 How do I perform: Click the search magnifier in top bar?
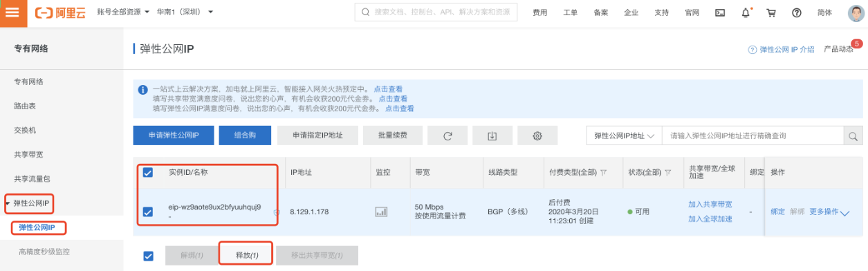tap(364, 12)
